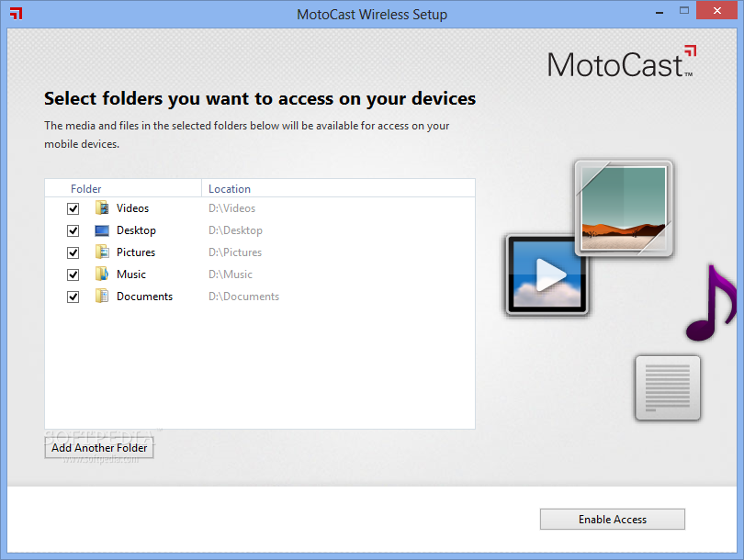This screenshot has width=744, height=560.
Task: Uncheck the Pictures folder checkbox
Action: pos(73,252)
